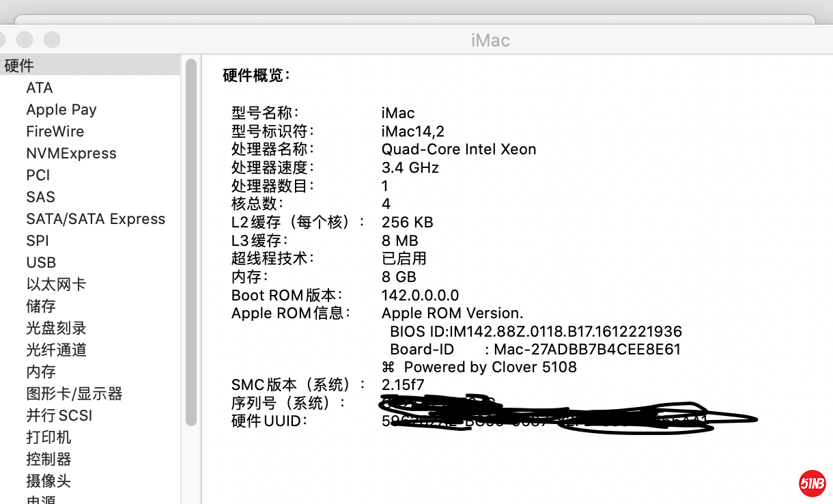Click the sidebar vertical scrollbar
The image size is (833, 504).
click(191, 242)
